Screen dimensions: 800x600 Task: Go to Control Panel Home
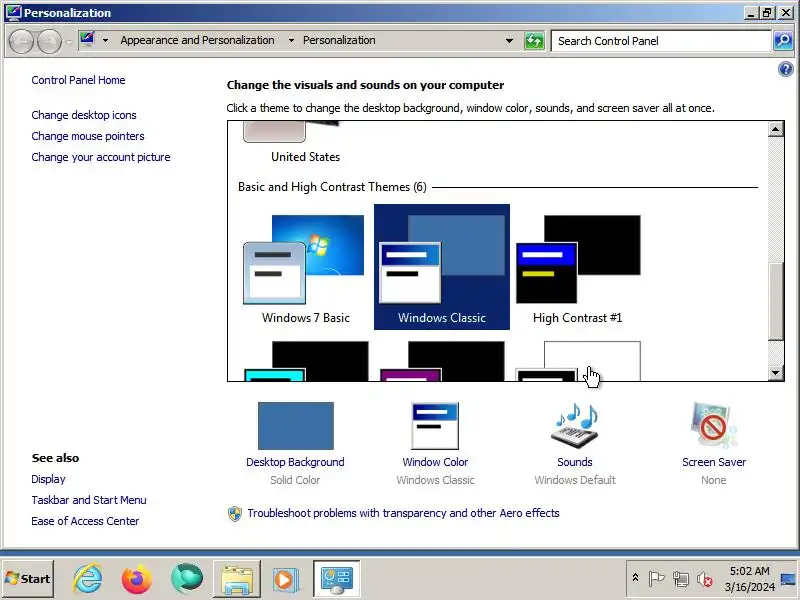[78, 80]
